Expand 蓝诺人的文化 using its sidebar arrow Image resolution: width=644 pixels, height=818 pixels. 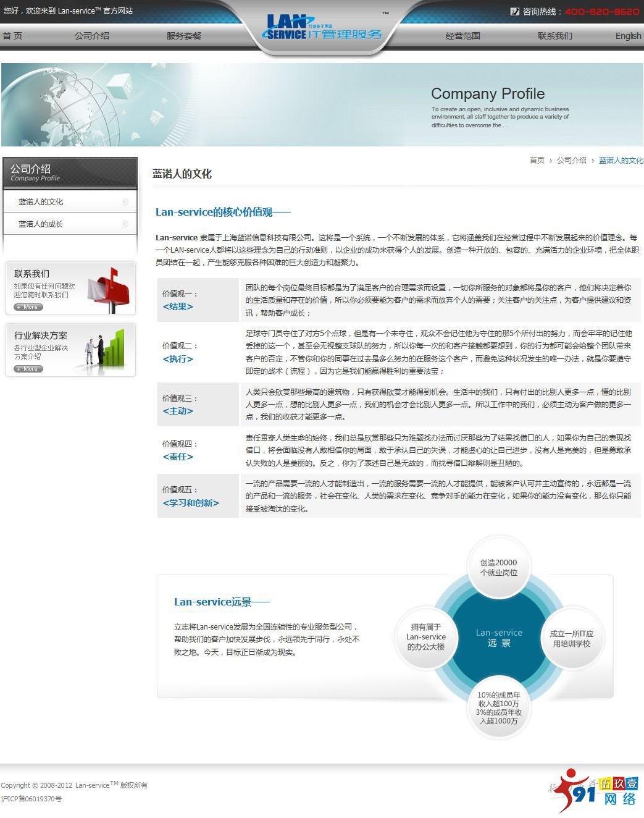(127, 201)
